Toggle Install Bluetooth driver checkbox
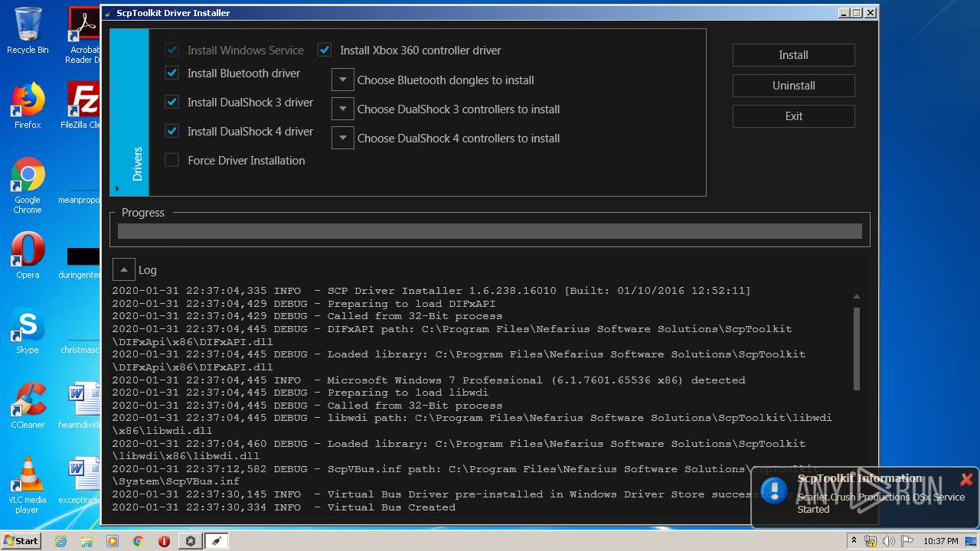This screenshot has width=980, height=551. [172, 73]
